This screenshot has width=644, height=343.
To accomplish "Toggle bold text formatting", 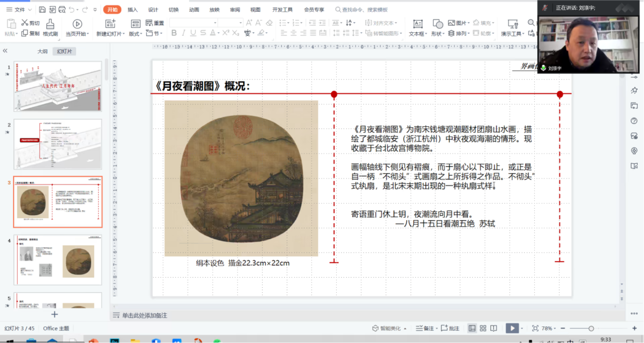I will coord(174,33).
